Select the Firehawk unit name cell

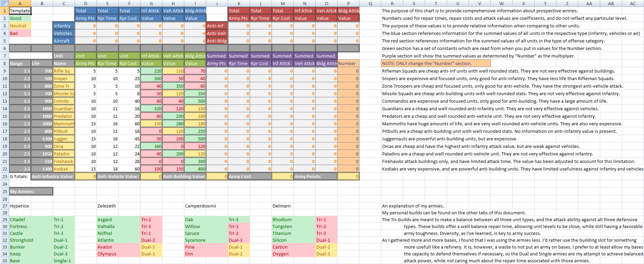point(64,161)
